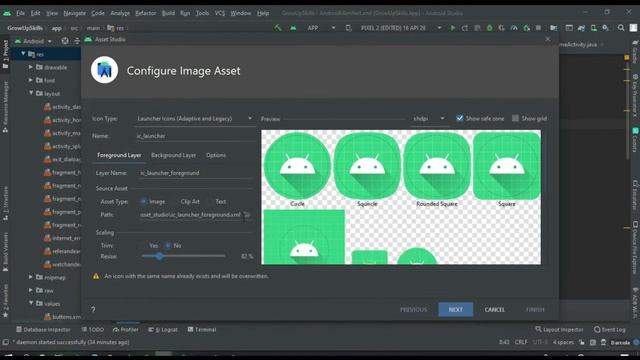Uncheck Show safe zone checkbox
This screenshot has width=640, height=360.
[x=460, y=118]
